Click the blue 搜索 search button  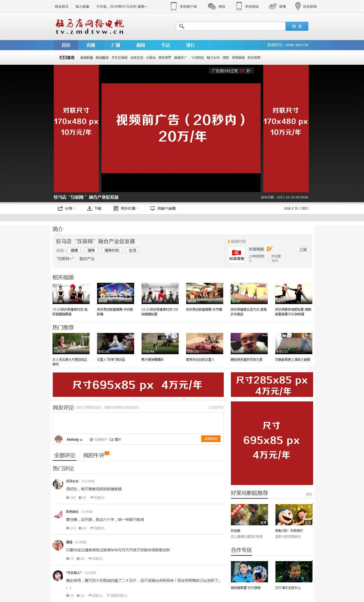point(297,26)
